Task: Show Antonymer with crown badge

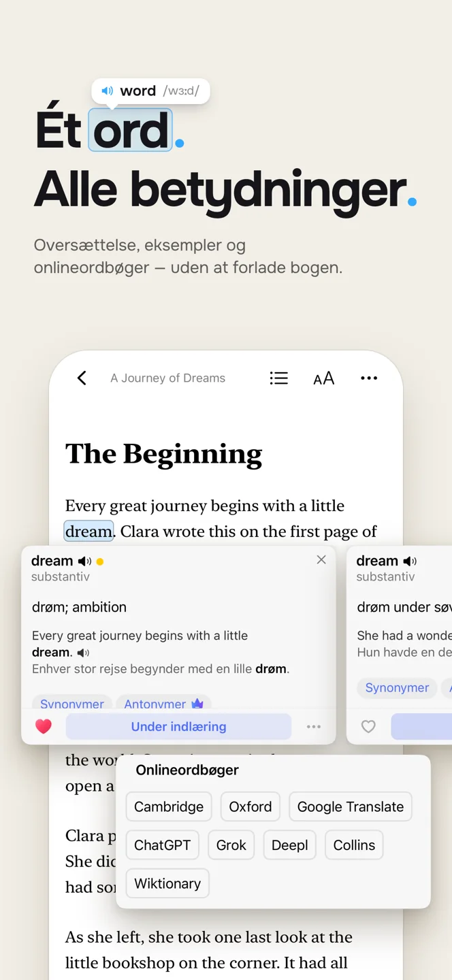Action: [163, 704]
